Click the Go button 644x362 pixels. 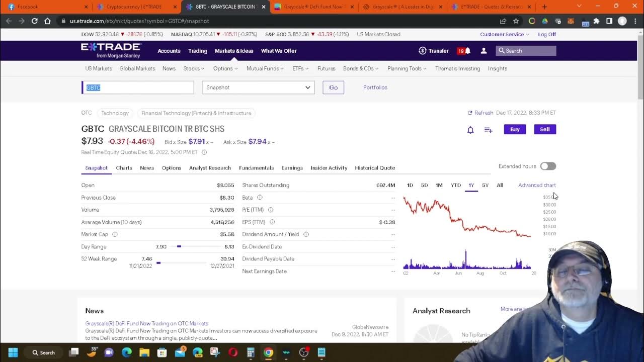[333, 87]
